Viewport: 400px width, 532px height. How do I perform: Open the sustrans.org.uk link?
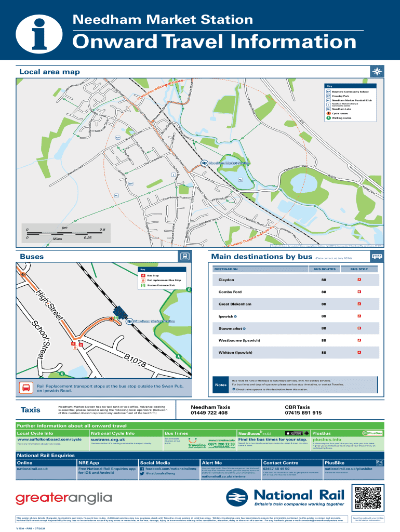coord(108,440)
